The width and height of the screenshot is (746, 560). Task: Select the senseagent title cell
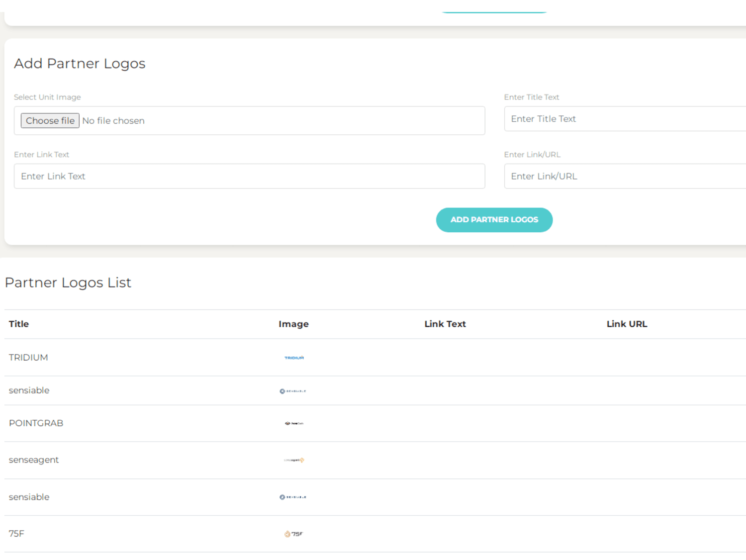34,460
